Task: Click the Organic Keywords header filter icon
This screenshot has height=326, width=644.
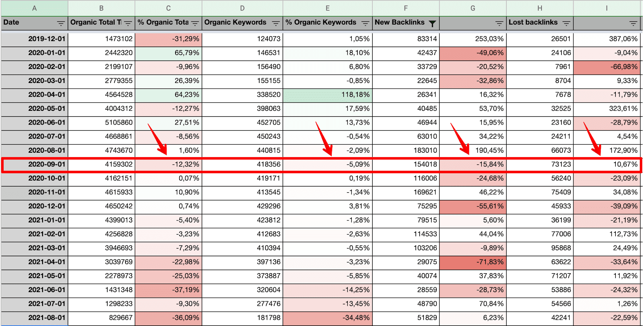Action: tap(276, 23)
